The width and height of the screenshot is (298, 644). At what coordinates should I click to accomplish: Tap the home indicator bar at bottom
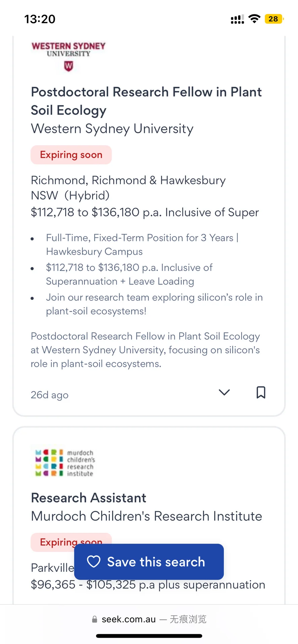point(149,636)
